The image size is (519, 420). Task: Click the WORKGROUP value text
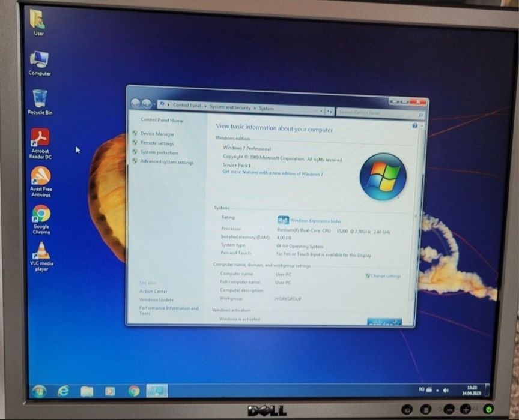(288, 299)
